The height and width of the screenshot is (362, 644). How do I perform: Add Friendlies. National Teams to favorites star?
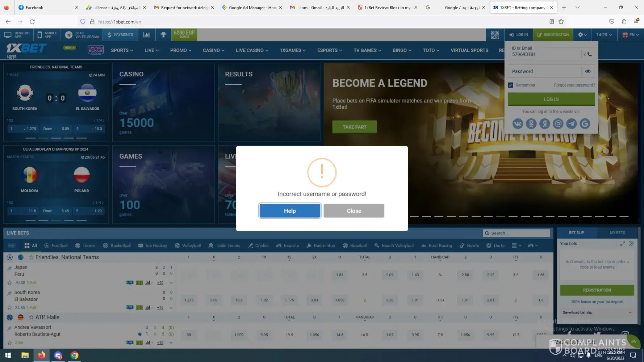[32, 257]
